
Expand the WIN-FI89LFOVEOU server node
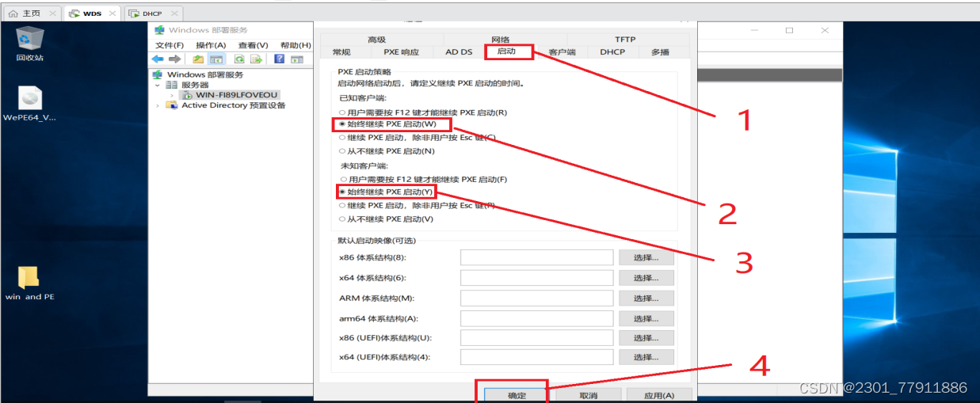coord(172,95)
